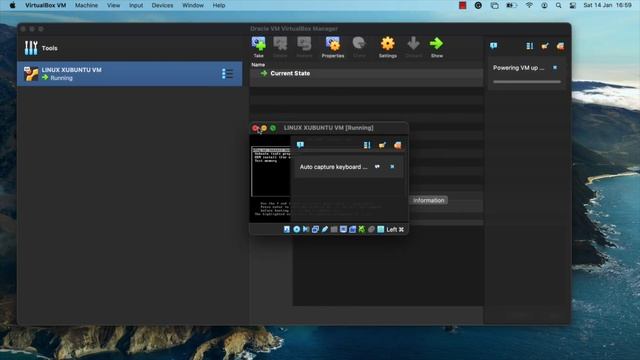Dismiss the Auto capture keyboard notification
The height and width of the screenshot is (360, 640).
coord(392,167)
